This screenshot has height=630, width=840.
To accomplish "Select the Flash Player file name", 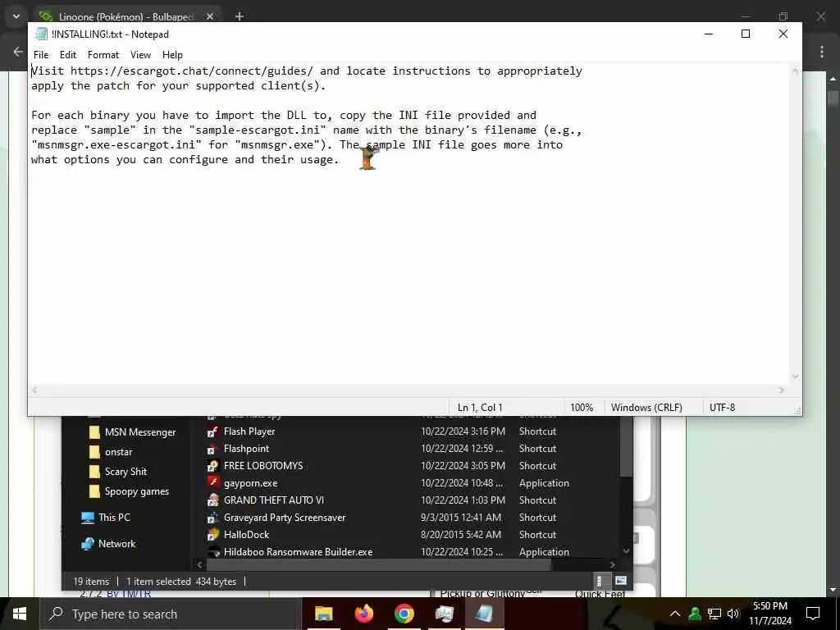I will pos(249,431).
